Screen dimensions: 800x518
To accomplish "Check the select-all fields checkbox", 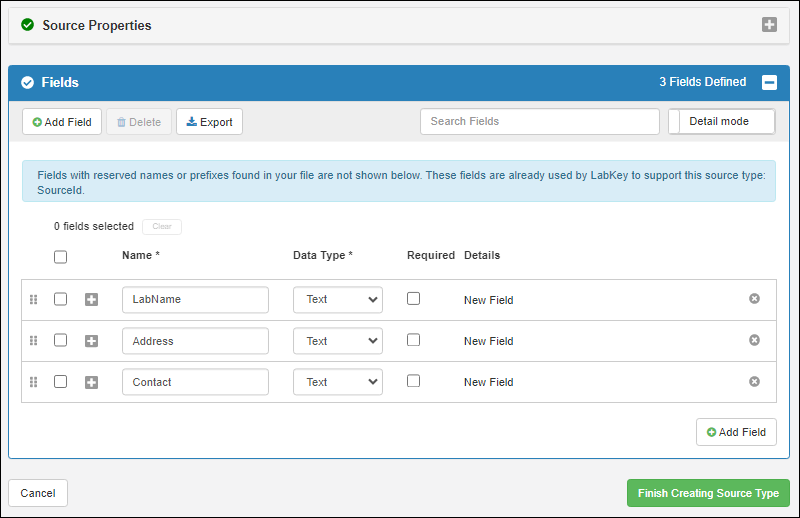I will click(61, 257).
